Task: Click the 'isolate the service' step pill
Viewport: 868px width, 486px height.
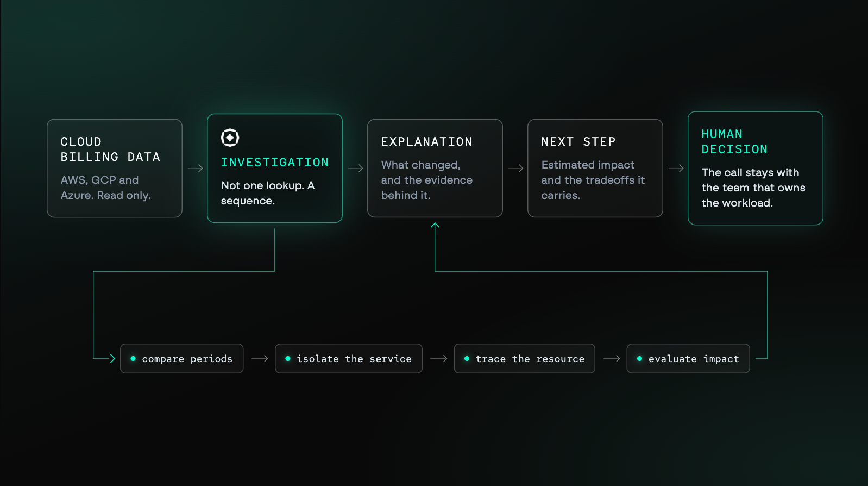Action: pyautogui.click(x=349, y=359)
